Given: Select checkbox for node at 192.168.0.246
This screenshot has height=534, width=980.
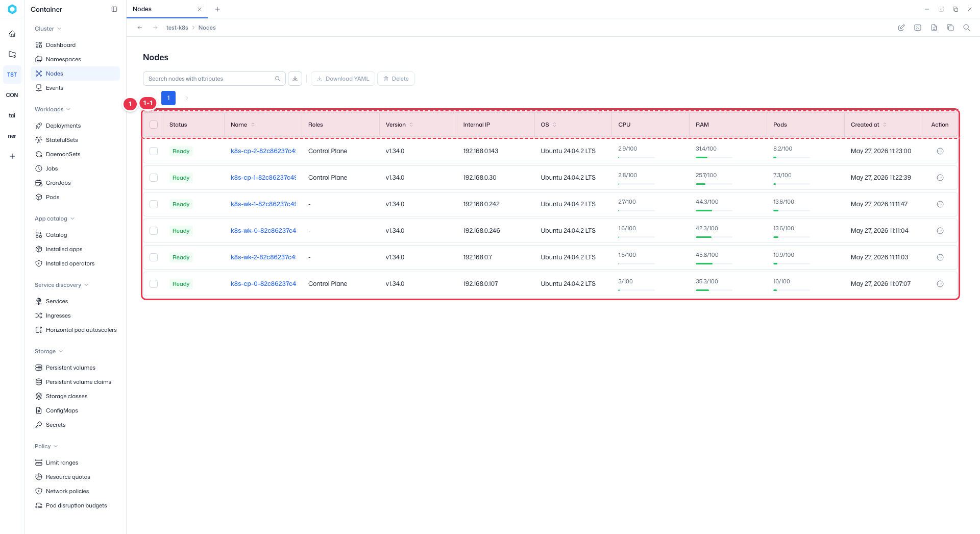Looking at the screenshot, I should tap(154, 231).
